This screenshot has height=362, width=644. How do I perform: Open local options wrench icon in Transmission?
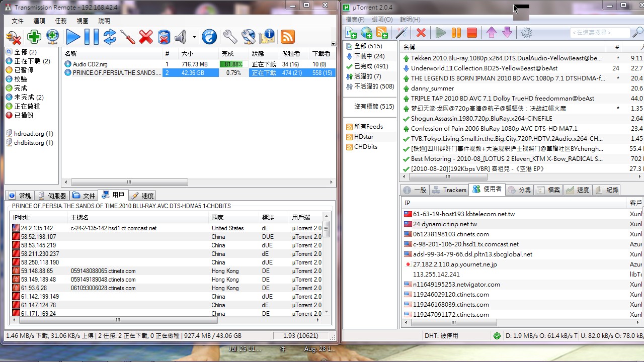tap(230, 37)
